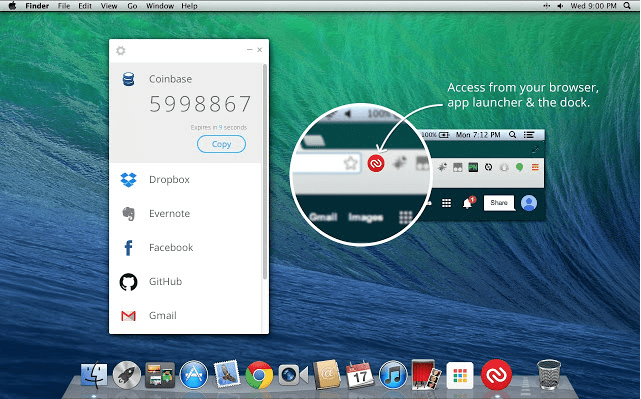Copy the Coinbase token

221,144
